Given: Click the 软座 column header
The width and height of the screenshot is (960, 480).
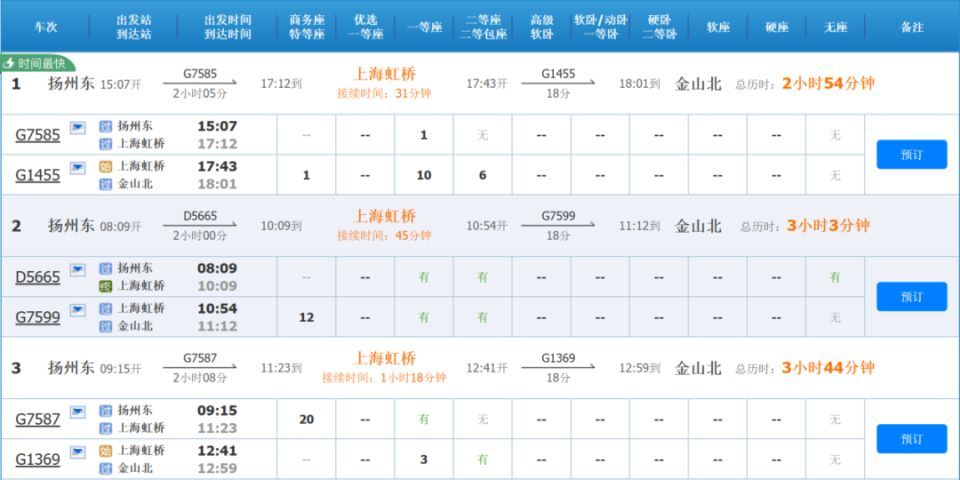Looking at the screenshot, I should pyautogui.click(x=718, y=27).
